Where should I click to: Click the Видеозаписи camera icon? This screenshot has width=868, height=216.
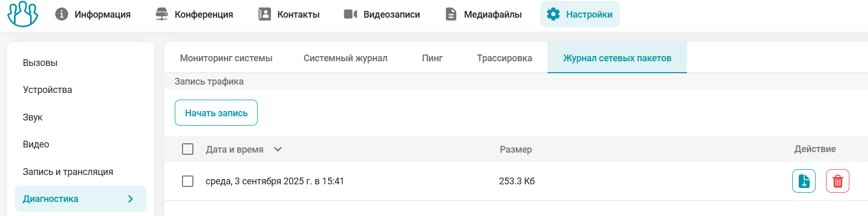[351, 14]
